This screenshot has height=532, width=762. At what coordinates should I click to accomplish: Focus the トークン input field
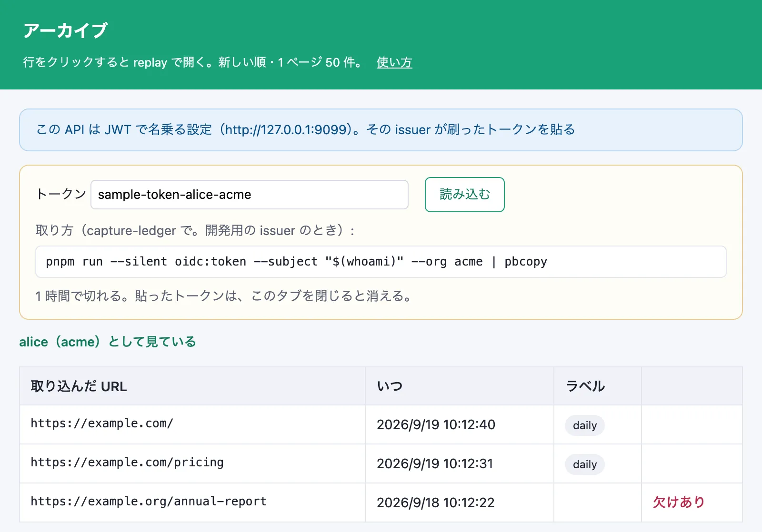click(x=250, y=195)
